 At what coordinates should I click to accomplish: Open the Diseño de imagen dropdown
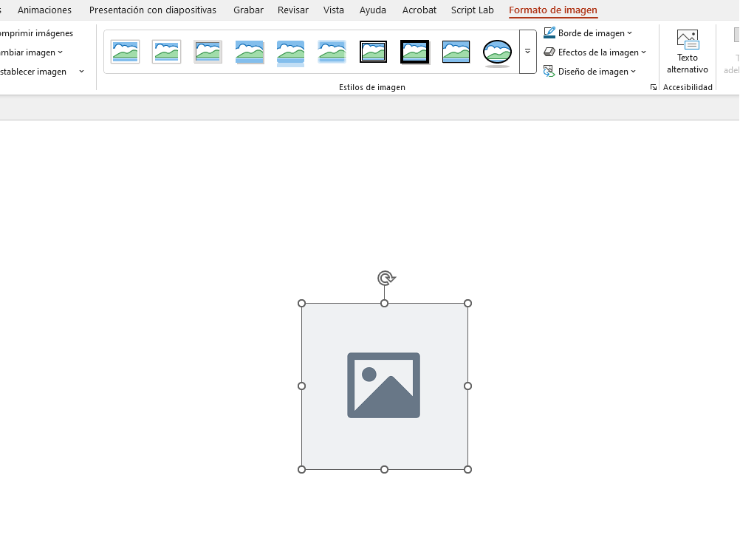(589, 72)
